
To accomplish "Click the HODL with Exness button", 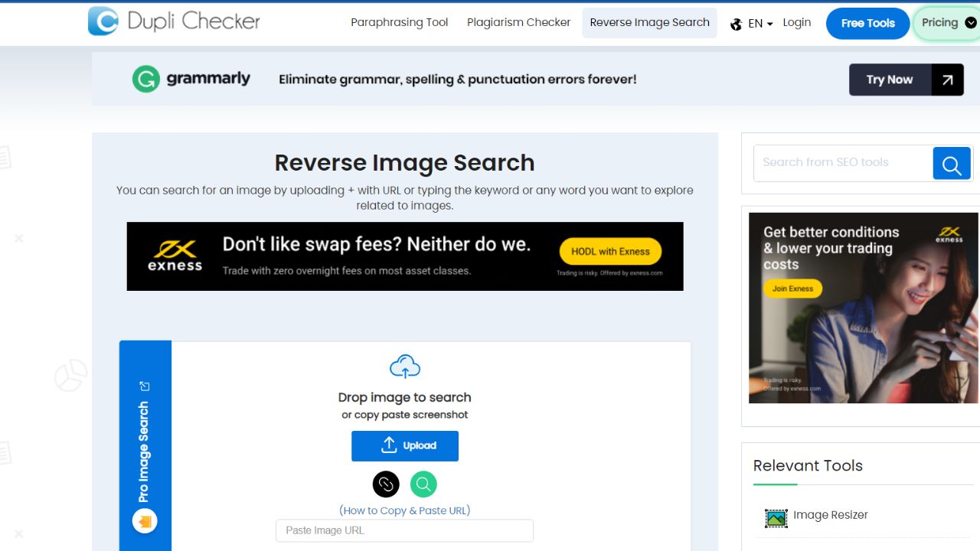I will (x=610, y=251).
